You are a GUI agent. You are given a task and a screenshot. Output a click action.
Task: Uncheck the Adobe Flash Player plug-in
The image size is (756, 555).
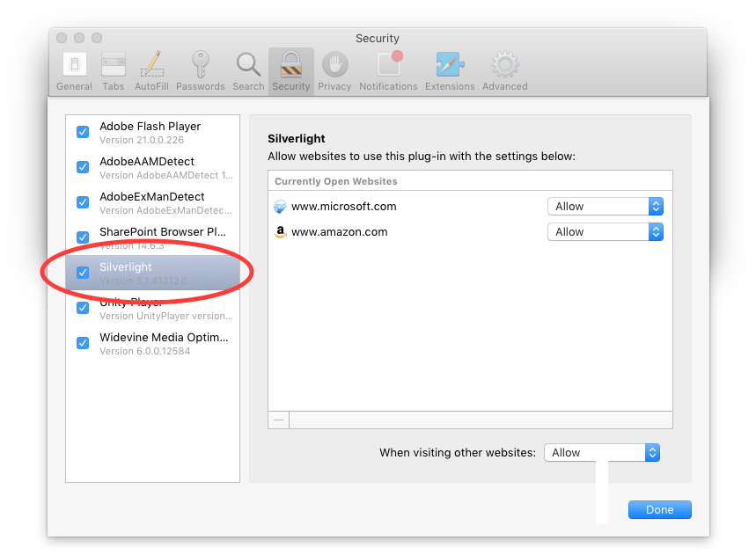[83, 132]
